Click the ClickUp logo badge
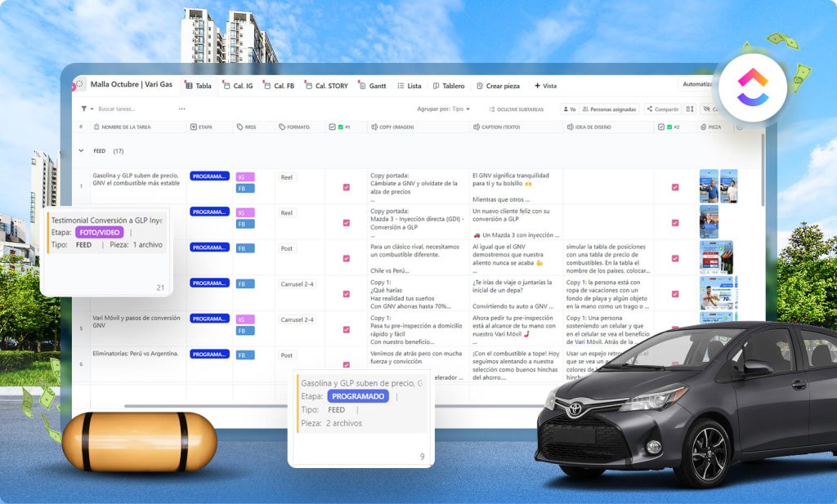 [x=753, y=87]
